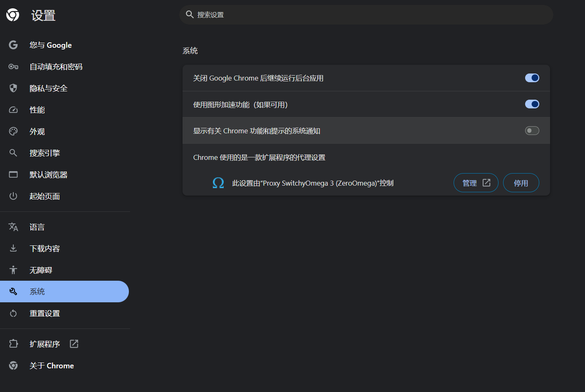Open the 性能 settings page
The width and height of the screenshot is (585, 392).
[64, 110]
